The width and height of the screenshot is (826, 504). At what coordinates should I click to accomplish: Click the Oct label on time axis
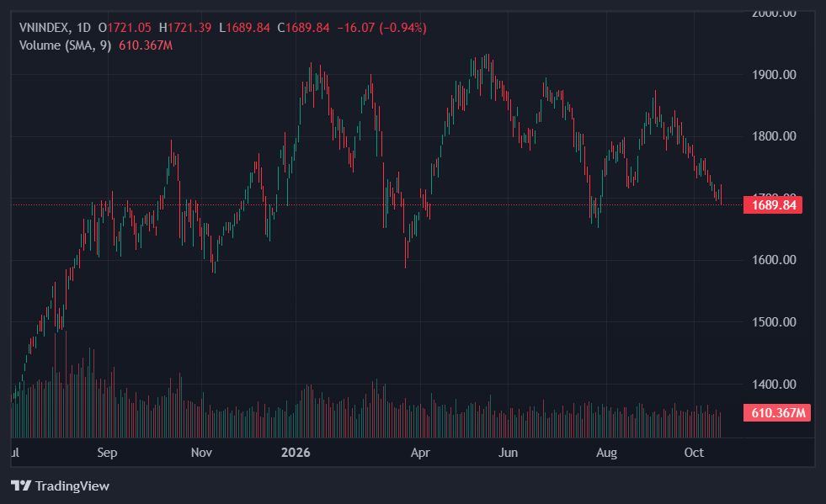coord(694,453)
